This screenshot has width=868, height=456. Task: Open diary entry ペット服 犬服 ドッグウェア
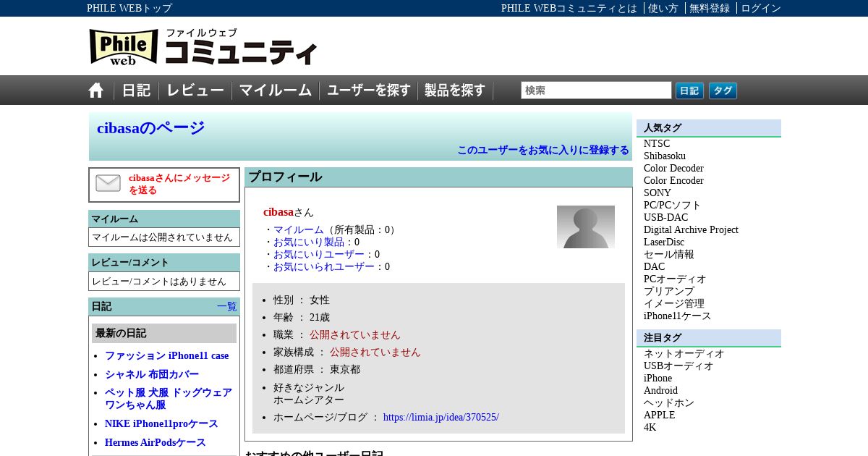(x=169, y=399)
